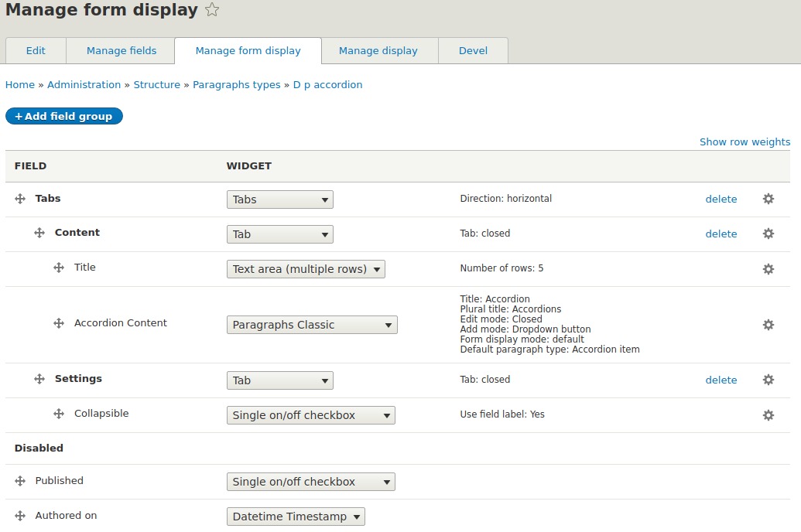Open settings gear for Collapsible field
801x532 pixels.
pyautogui.click(x=768, y=414)
